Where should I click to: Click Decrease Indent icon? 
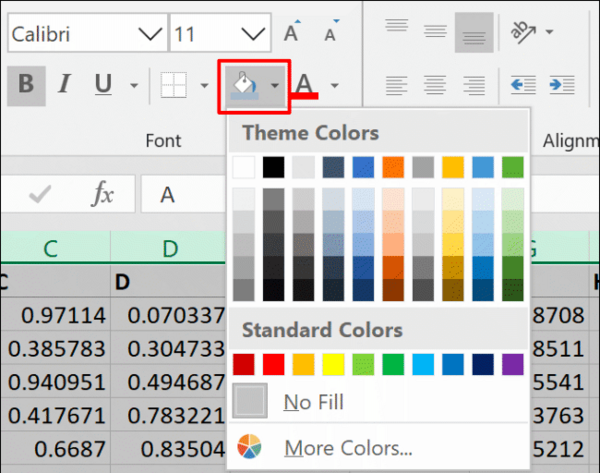click(x=523, y=85)
